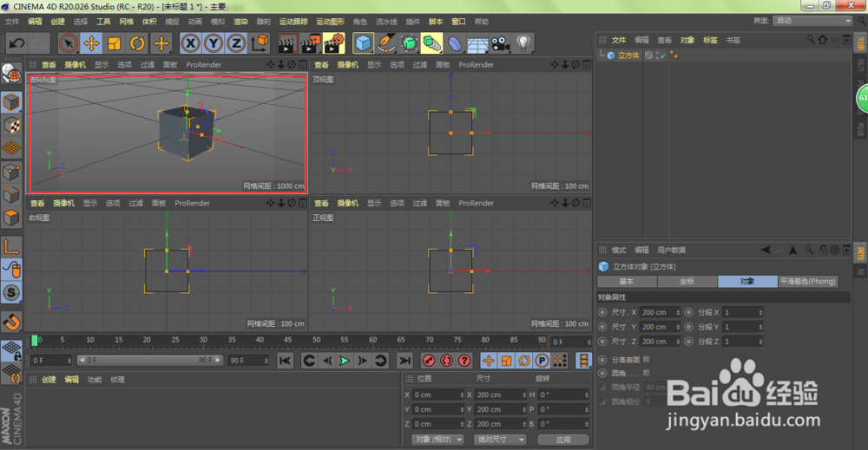The height and width of the screenshot is (450, 868).
Task: Add a camera object
Action: [x=501, y=43]
